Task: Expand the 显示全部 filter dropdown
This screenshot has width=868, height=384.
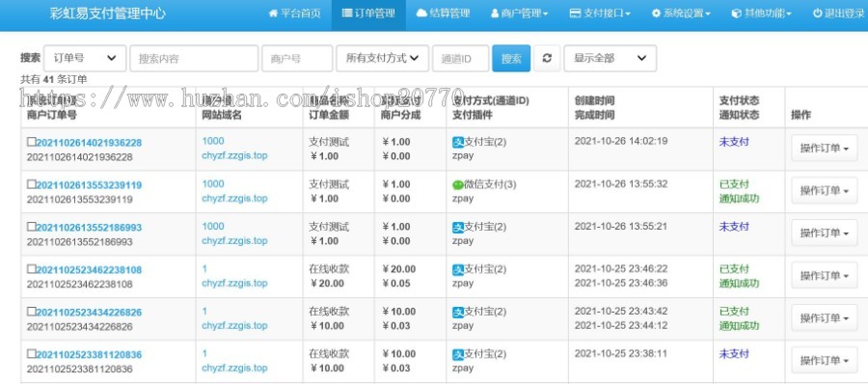Action: (610, 58)
